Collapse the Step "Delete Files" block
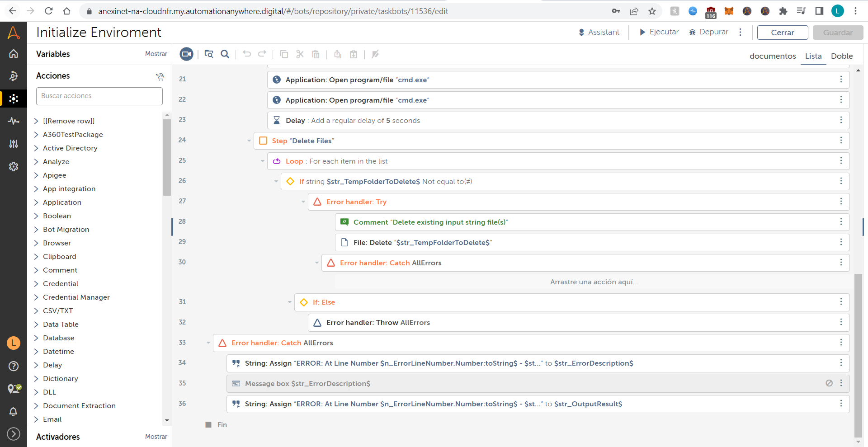868x447 pixels. (249, 141)
